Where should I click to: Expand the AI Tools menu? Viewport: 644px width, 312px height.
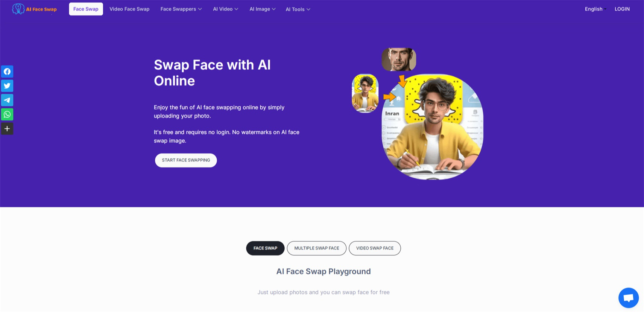point(298,9)
